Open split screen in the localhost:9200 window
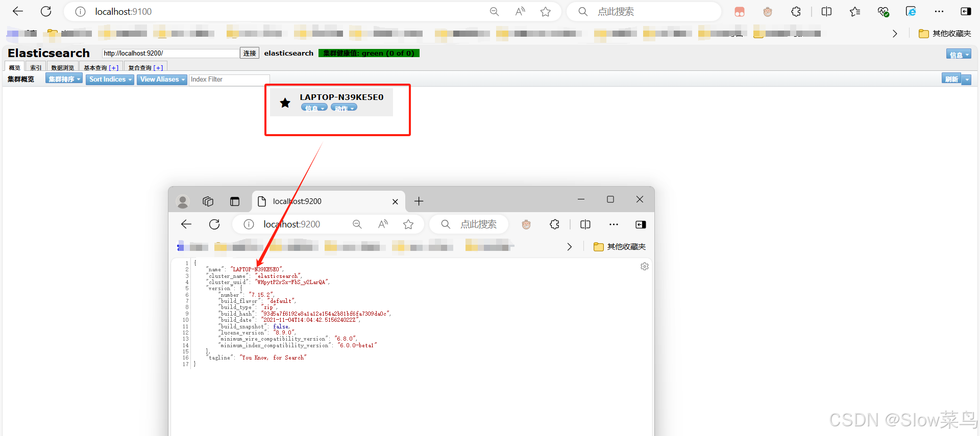This screenshot has width=980, height=436. pos(585,224)
